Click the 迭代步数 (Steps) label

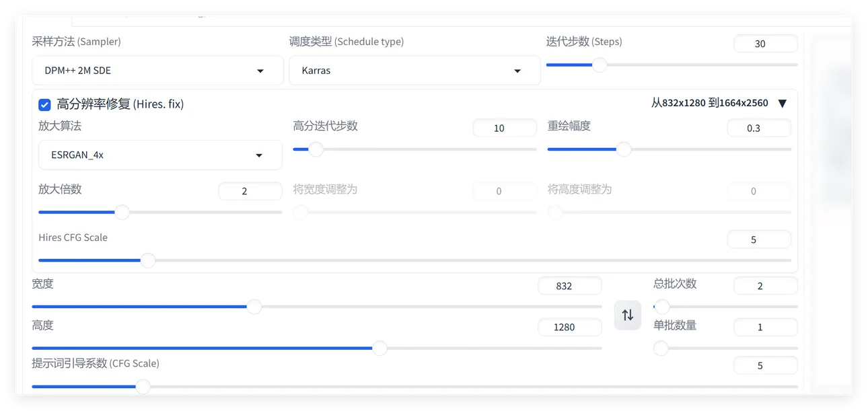tap(583, 42)
